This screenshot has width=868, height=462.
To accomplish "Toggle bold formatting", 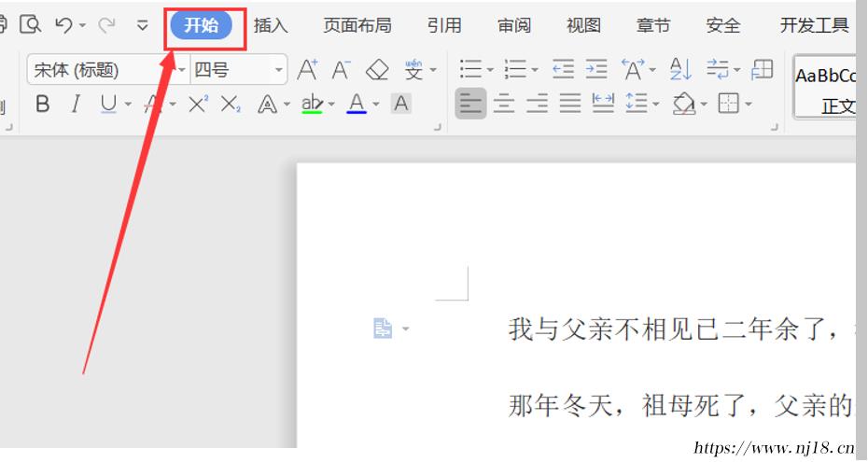I will 43,104.
